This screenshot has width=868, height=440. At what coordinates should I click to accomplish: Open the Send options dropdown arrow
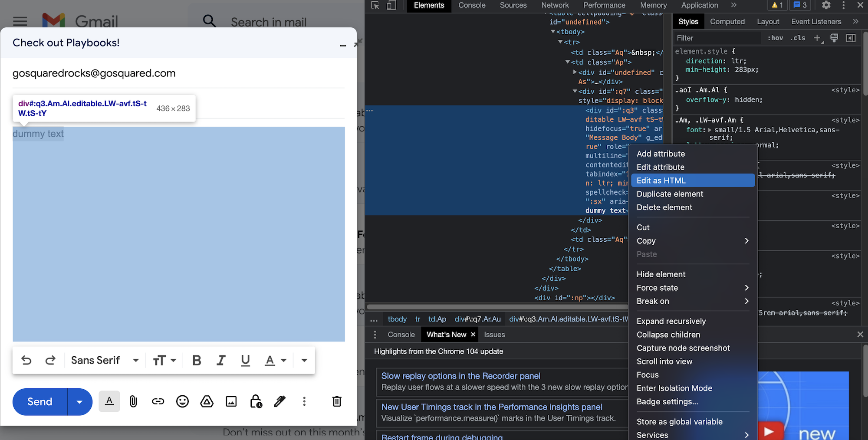(x=80, y=402)
